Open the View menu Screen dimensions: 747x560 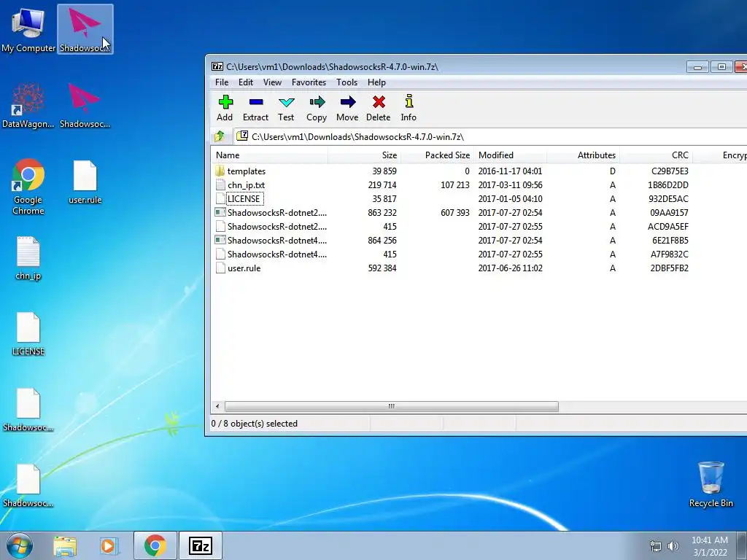(x=273, y=82)
